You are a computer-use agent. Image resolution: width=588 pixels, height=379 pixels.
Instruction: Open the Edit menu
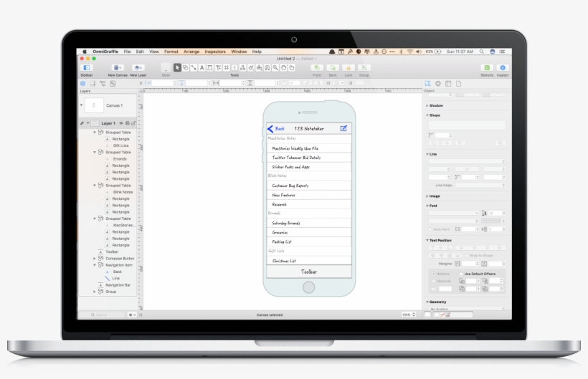pos(140,52)
